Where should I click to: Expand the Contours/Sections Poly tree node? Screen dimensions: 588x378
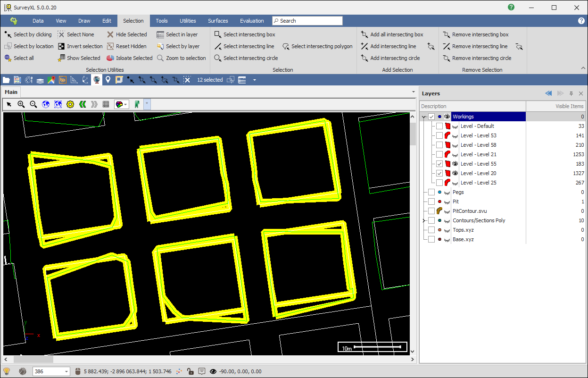click(x=424, y=220)
